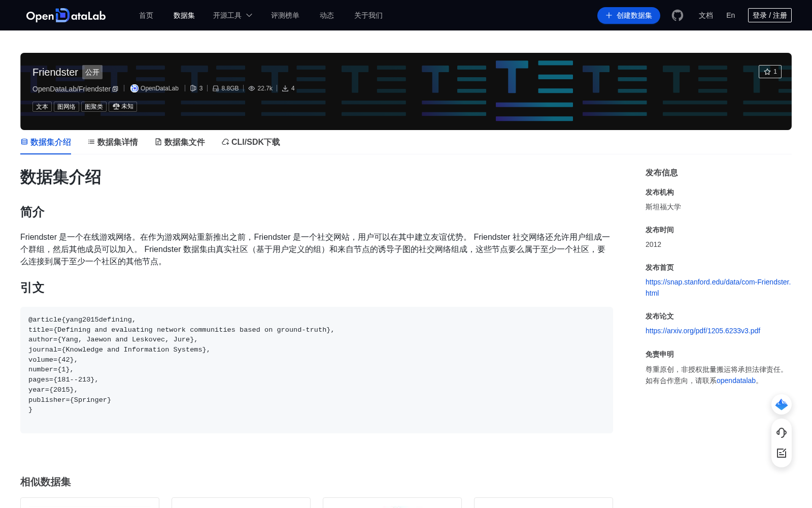
Task: Star the Friendster dataset
Action: 770,72
